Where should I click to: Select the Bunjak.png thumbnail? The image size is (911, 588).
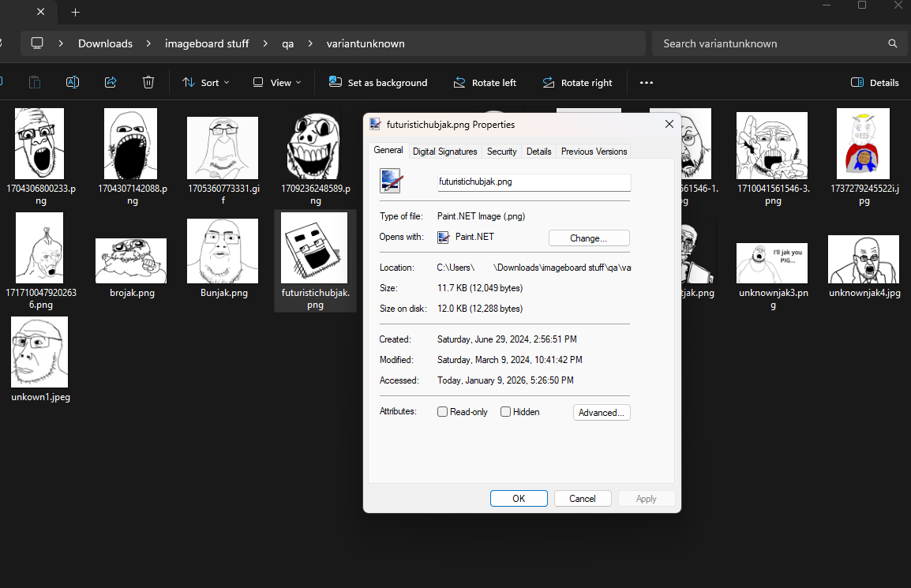pyautogui.click(x=224, y=251)
